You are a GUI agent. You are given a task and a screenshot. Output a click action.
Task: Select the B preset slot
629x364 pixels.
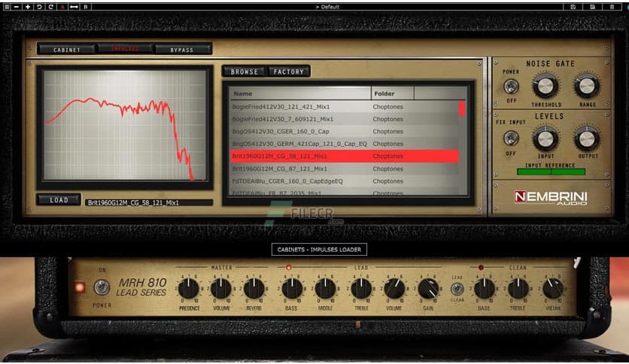[x=86, y=7]
